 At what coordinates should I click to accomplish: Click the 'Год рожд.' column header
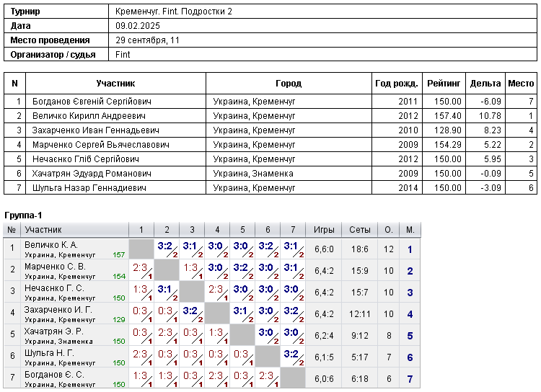coord(397,84)
